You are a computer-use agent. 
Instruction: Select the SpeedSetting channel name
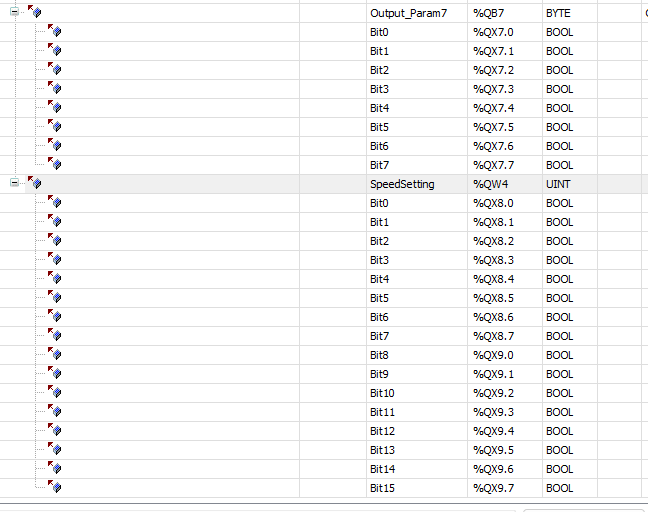click(402, 184)
